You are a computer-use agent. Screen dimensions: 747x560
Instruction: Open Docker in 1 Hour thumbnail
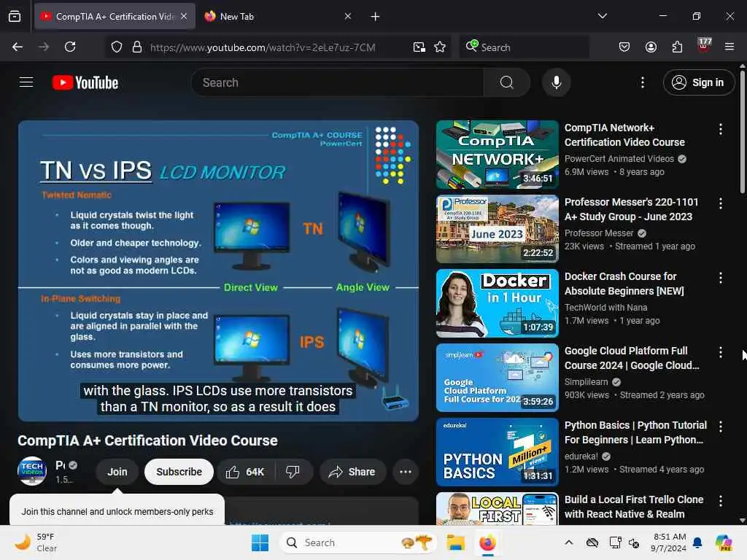point(498,303)
